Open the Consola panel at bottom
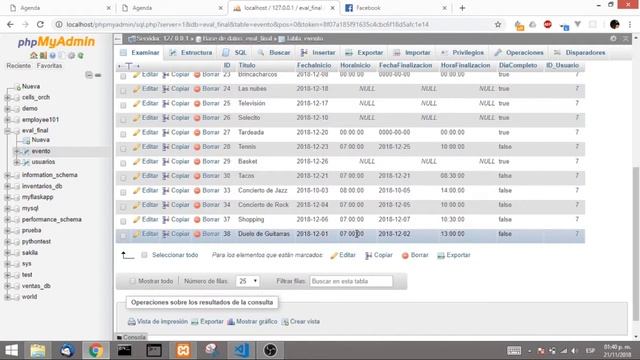Viewport: 640px width, 360px height. coord(131,337)
